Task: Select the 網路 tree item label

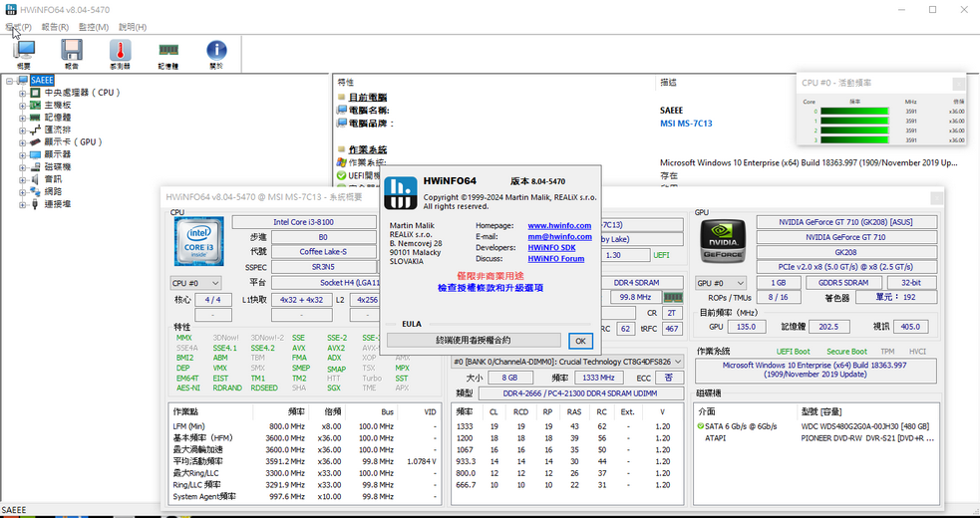Action: pos(53,191)
